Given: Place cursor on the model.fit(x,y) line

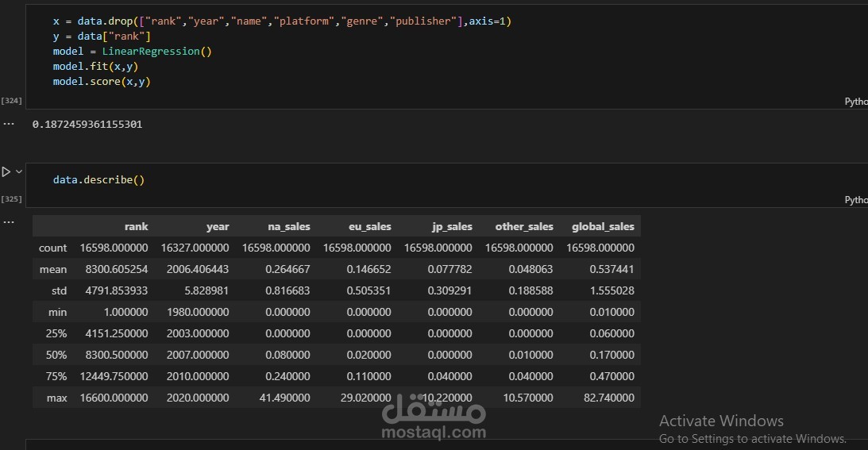Looking at the screenshot, I should coord(95,67).
